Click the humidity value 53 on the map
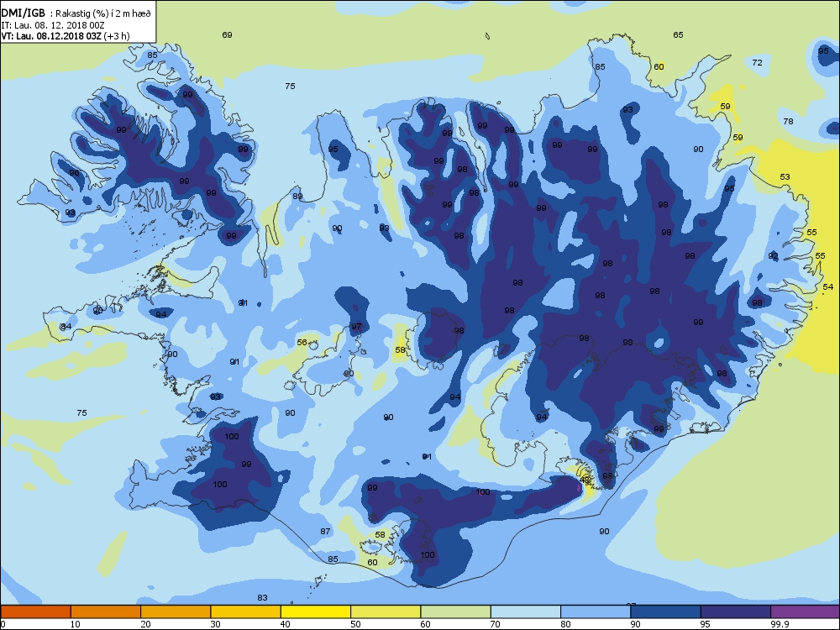840x630 pixels. pyautogui.click(x=785, y=176)
